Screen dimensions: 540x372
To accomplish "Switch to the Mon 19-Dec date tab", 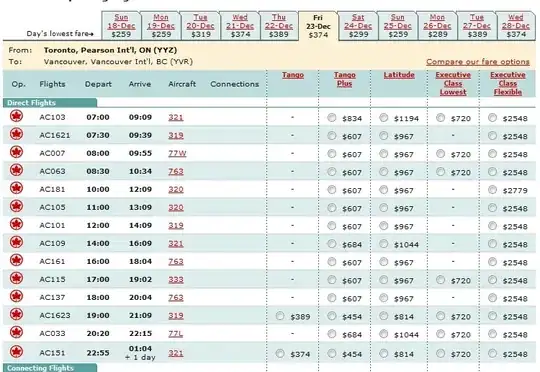I will 161,26.
